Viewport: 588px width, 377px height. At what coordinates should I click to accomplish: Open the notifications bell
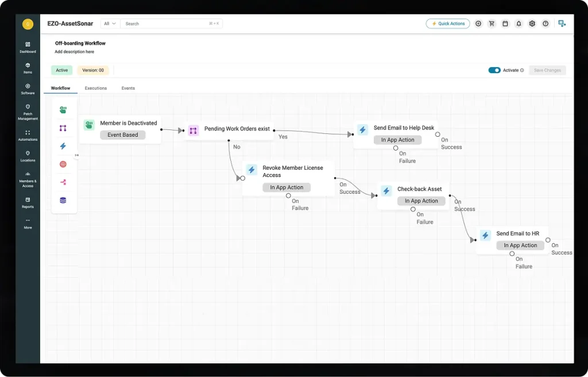click(x=519, y=24)
